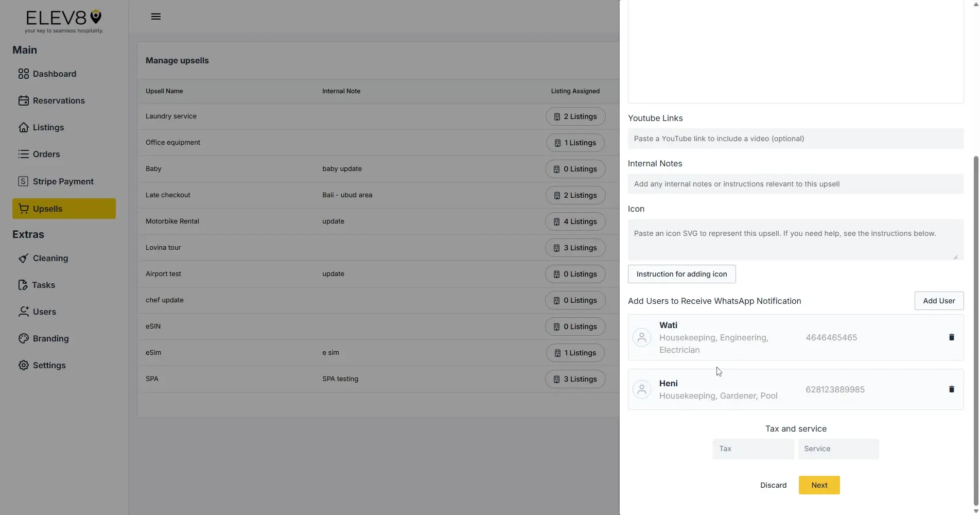Click Discard to cancel changes
This screenshot has width=980, height=515.
tap(773, 485)
